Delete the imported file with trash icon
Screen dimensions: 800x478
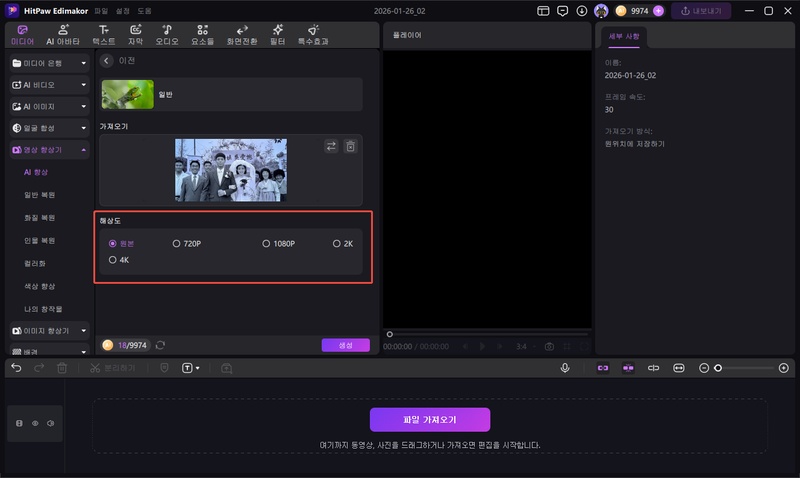point(351,146)
